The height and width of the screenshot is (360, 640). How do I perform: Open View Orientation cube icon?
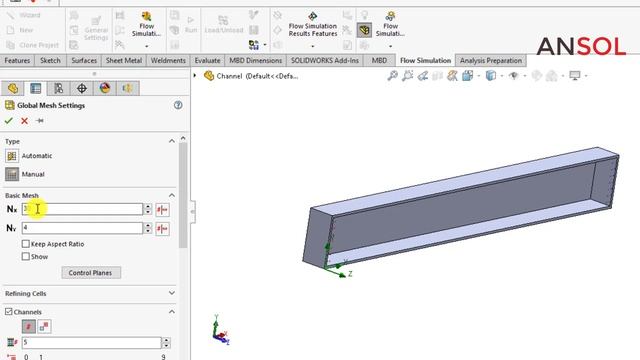tap(468, 76)
